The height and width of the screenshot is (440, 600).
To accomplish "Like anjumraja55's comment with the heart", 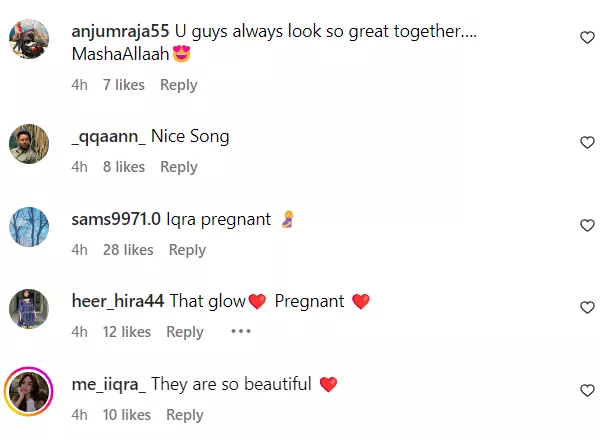I will tap(587, 37).
